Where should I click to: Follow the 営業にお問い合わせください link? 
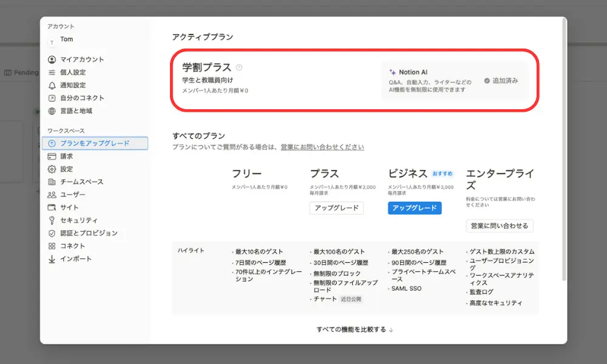[322, 147]
